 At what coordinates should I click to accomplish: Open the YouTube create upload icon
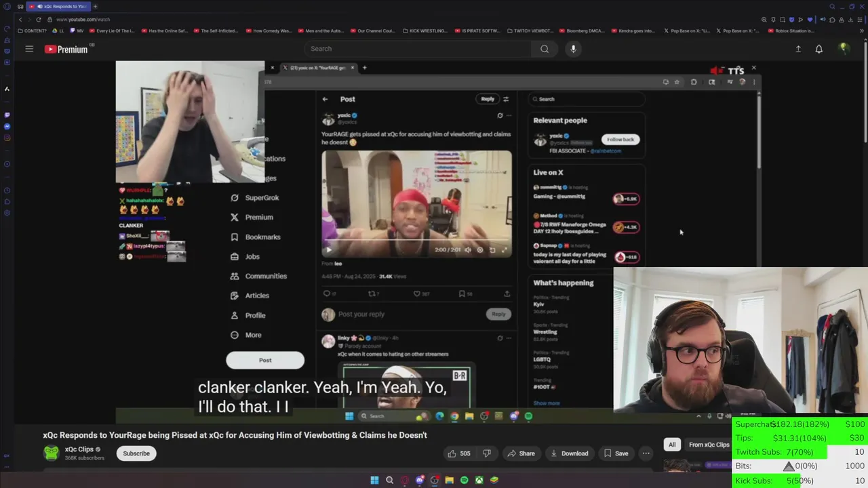click(x=798, y=49)
